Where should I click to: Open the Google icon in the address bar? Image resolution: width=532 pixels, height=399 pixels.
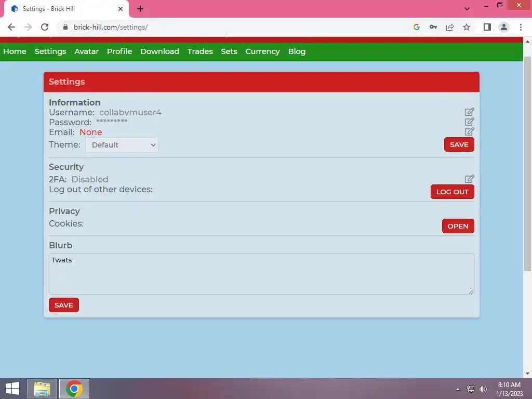coord(417,27)
